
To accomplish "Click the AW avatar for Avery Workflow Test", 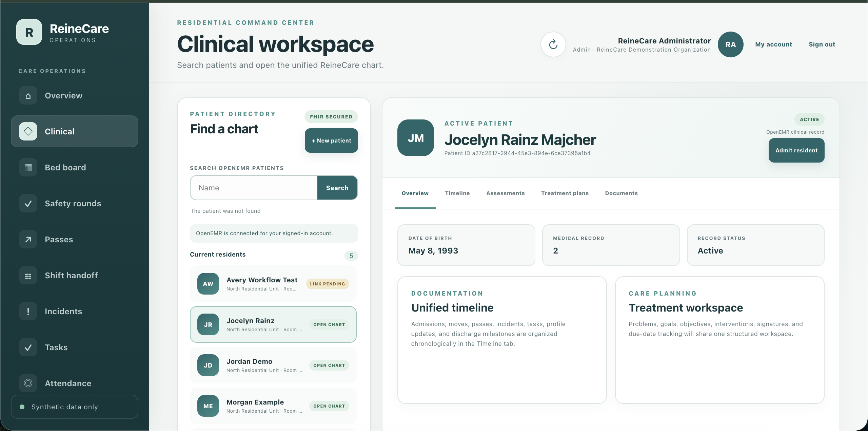I will pyautogui.click(x=208, y=284).
